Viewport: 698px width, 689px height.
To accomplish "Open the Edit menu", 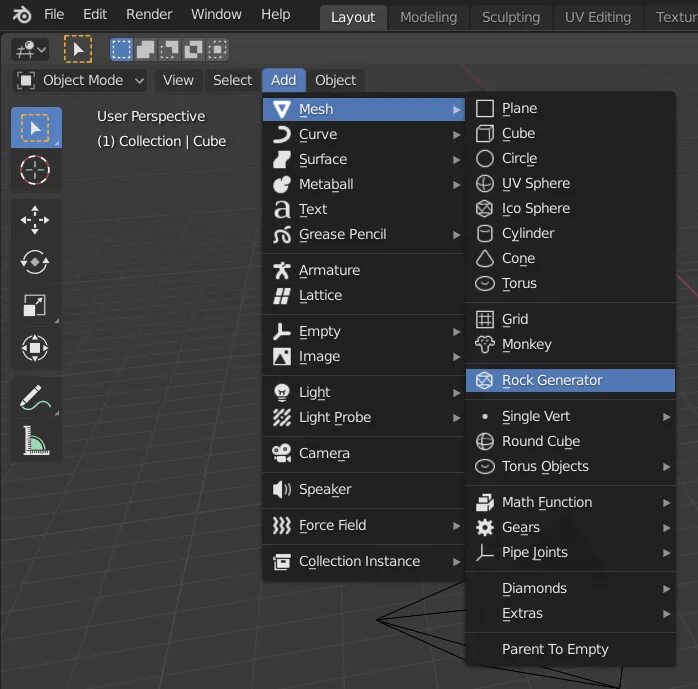I will click(95, 15).
